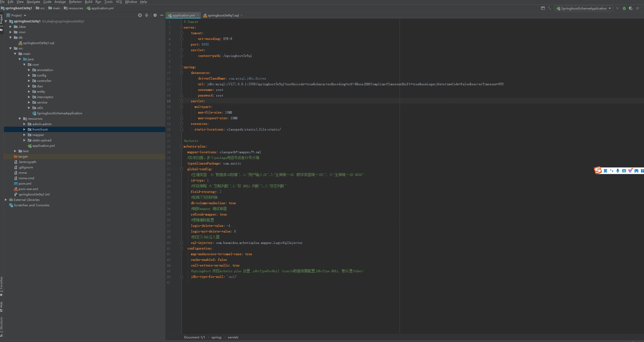Toggle the Web tool window button
644x342 pixels.
click(x=2, y=306)
